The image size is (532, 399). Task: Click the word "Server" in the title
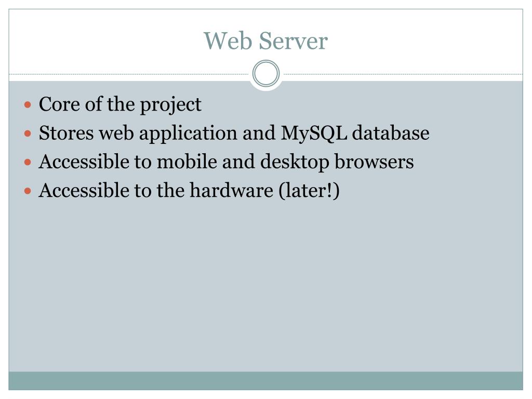[293, 41]
